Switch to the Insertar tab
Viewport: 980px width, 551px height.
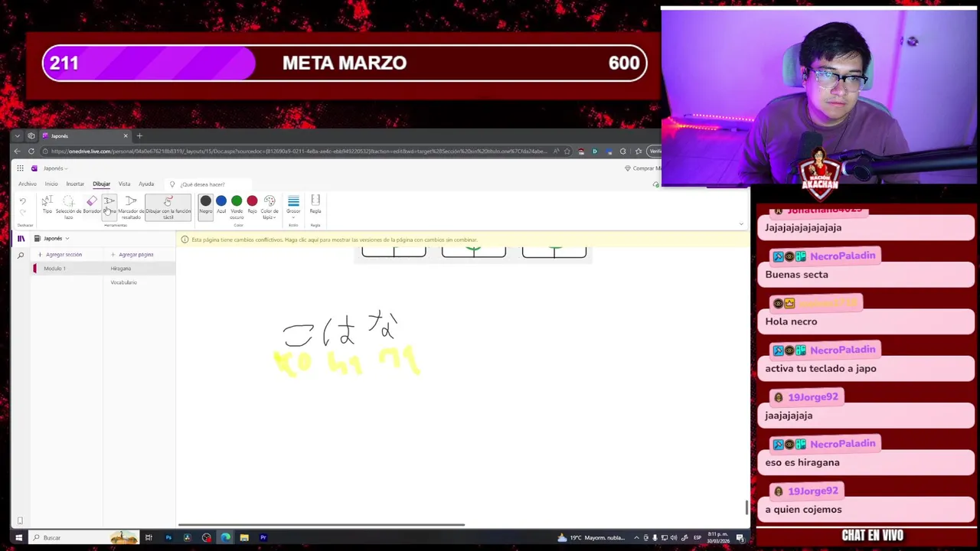click(75, 184)
